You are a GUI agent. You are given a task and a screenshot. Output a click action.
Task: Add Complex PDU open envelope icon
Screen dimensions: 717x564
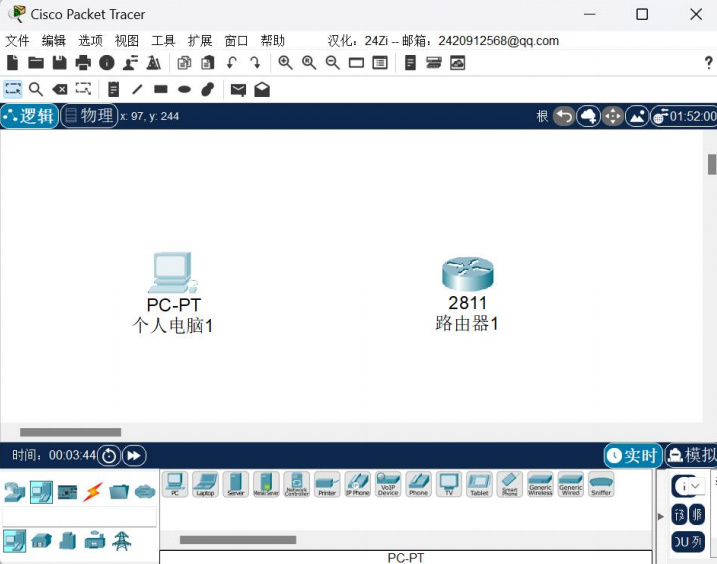point(262,89)
